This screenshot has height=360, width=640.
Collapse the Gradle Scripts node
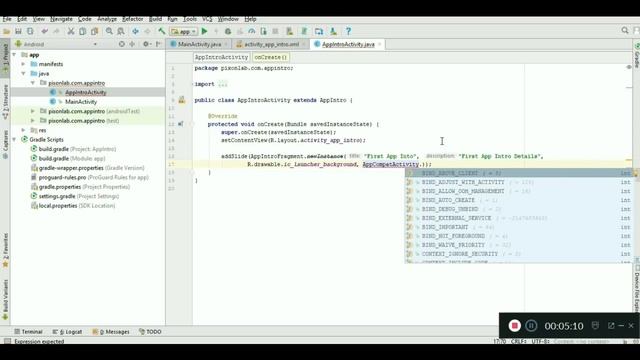click(x=14, y=139)
